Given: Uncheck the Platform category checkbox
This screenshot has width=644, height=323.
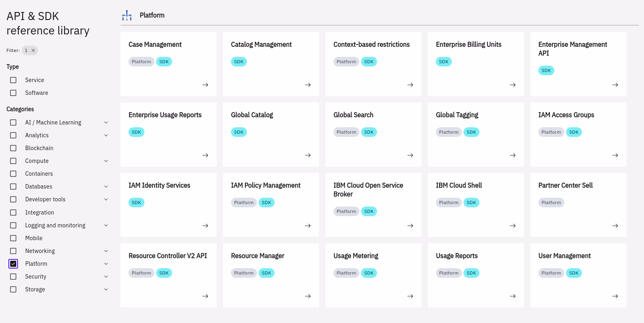Looking at the screenshot, I should (13, 264).
